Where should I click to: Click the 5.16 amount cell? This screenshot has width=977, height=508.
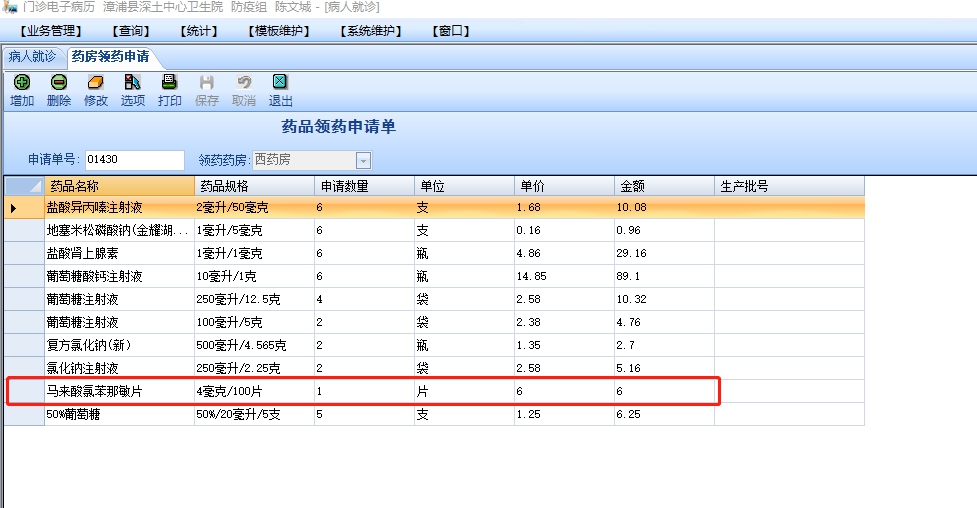click(665, 368)
